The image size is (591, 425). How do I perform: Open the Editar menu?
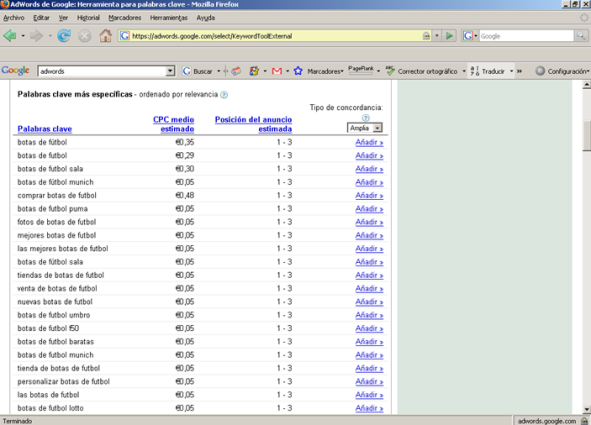[41, 18]
